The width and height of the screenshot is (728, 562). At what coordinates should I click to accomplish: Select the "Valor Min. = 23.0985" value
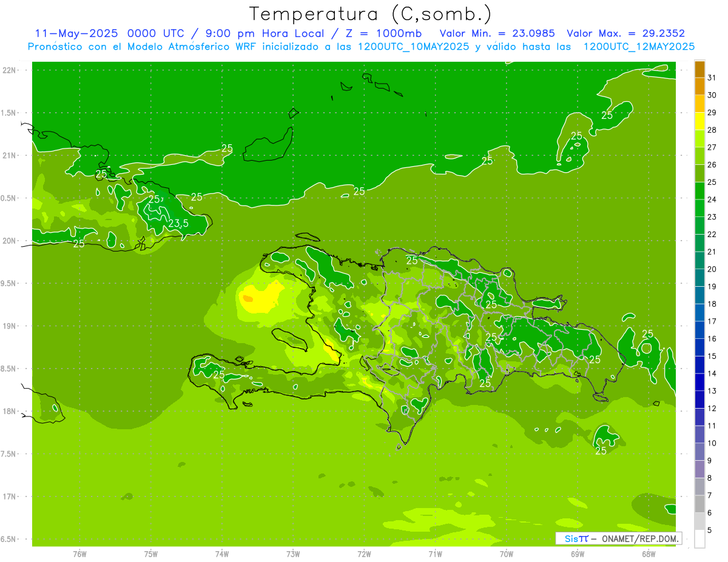(x=499, y=33)
